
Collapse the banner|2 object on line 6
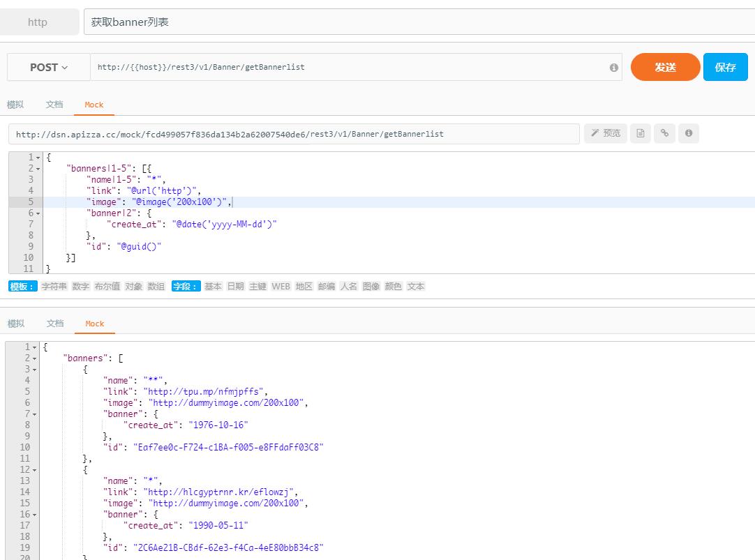coord(38,213)
